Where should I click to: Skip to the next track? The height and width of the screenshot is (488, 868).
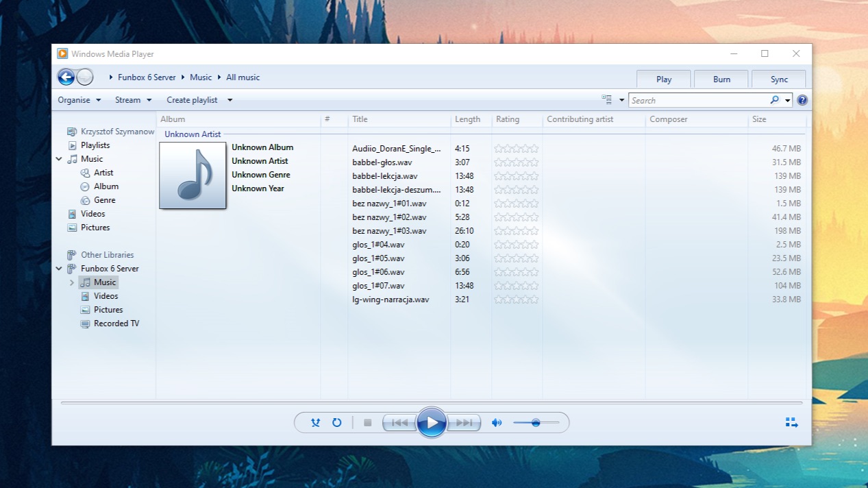click(464, 423)
